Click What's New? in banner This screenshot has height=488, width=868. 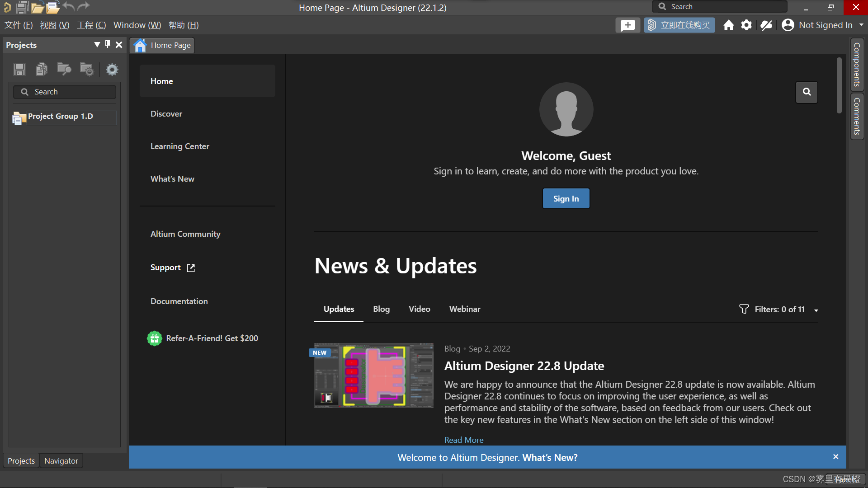tap(550, 458)
